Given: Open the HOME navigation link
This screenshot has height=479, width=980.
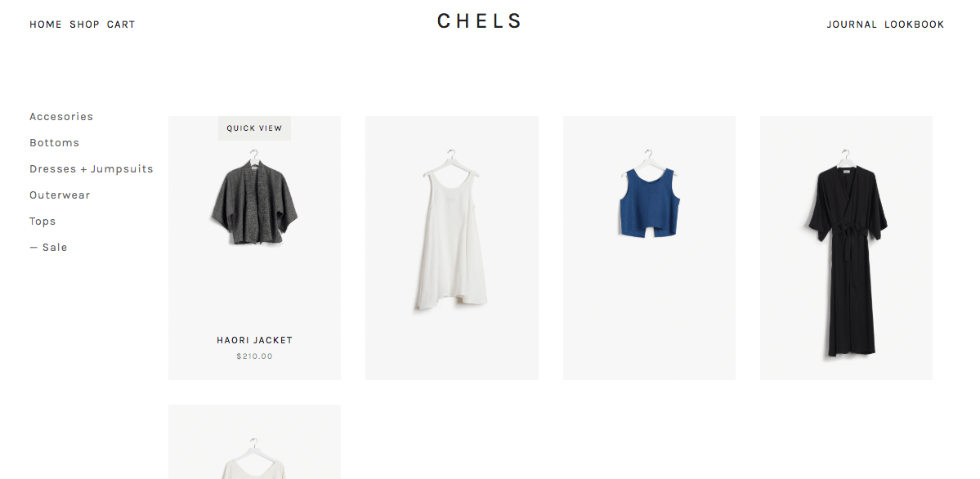Looking at the screenshot, I should pyautogui.click(x=46, y=25).
